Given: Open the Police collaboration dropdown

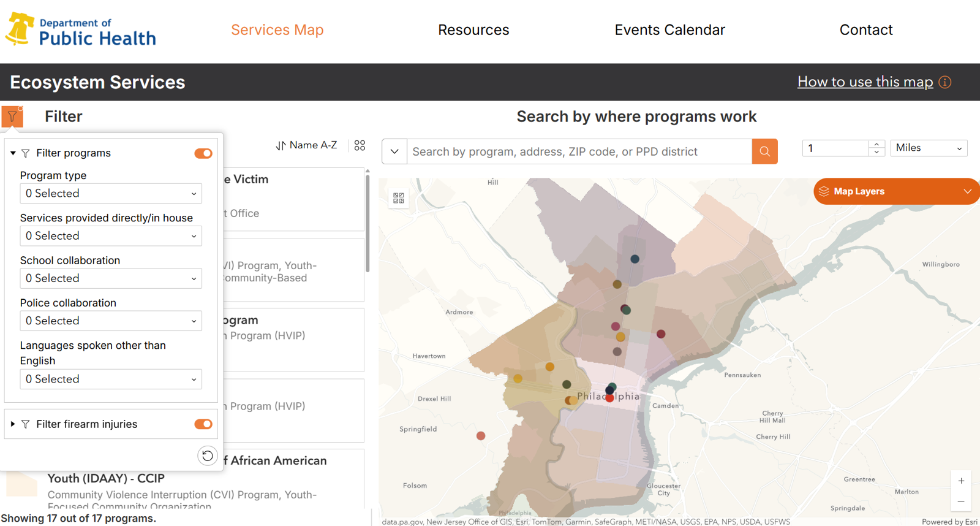Looking at the screenshot, I should [111, 321].
